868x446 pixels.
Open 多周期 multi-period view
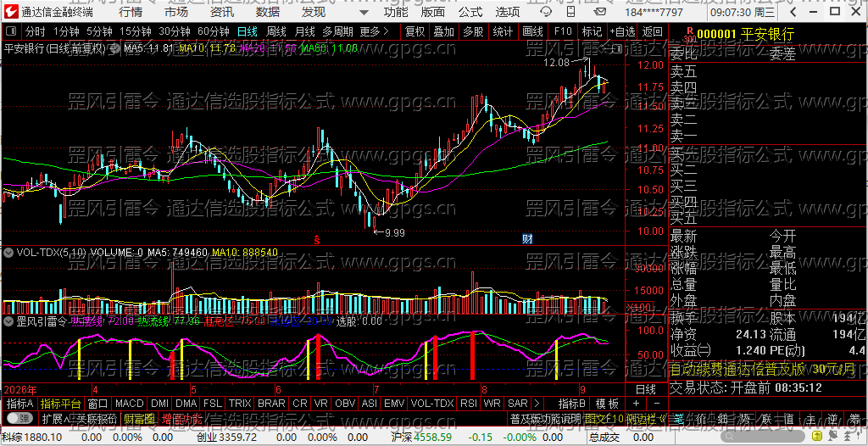coord(337,31)
